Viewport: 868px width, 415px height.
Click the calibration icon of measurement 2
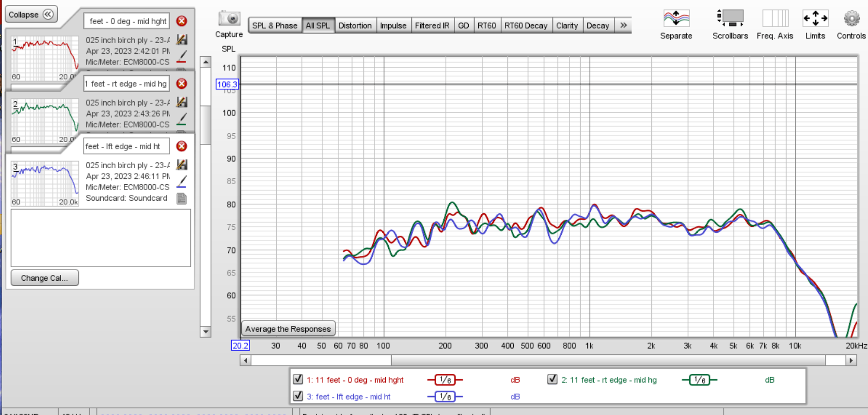tap(182, 102)
